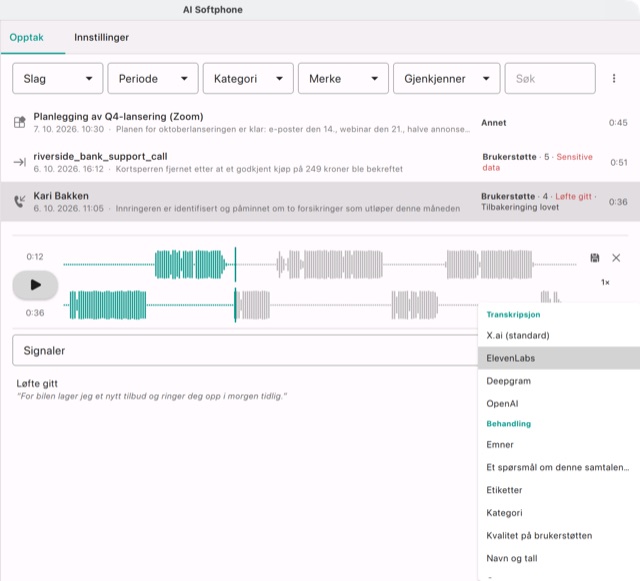Click the 0:12 current time label

click(x=35, y=256)
